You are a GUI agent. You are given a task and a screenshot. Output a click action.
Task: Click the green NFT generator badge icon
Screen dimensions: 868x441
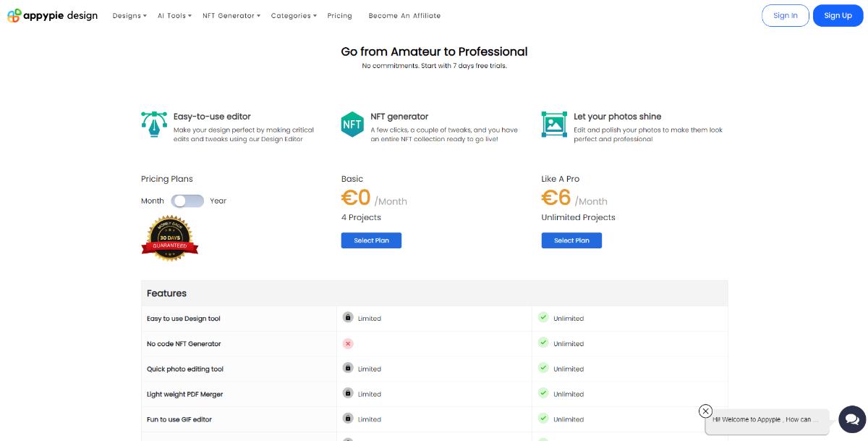[352, 124]
